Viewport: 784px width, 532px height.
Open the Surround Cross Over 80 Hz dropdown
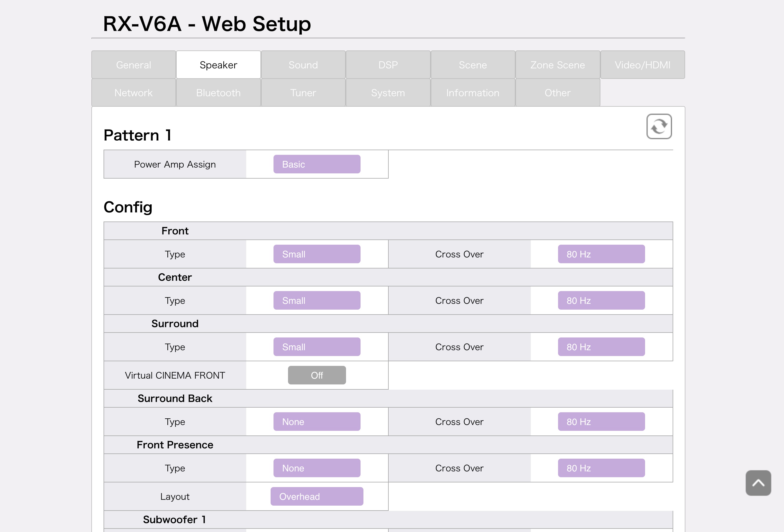(x=601, y=347)
